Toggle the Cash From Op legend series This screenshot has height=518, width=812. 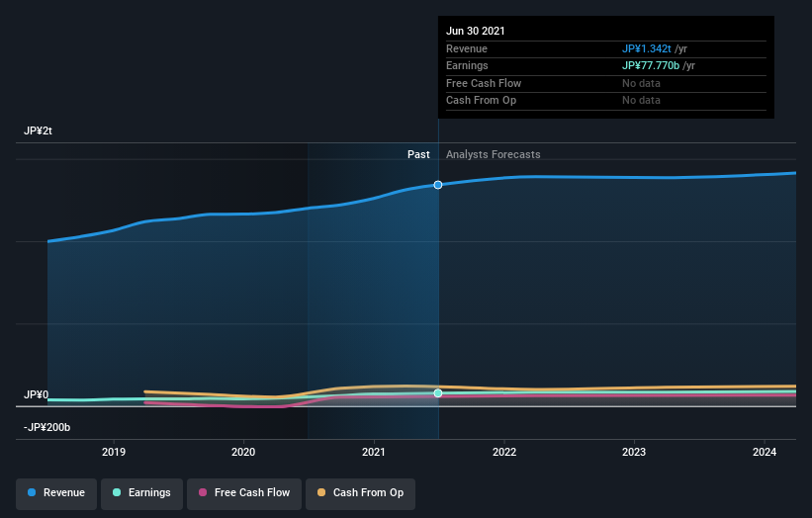pos(360,493)
